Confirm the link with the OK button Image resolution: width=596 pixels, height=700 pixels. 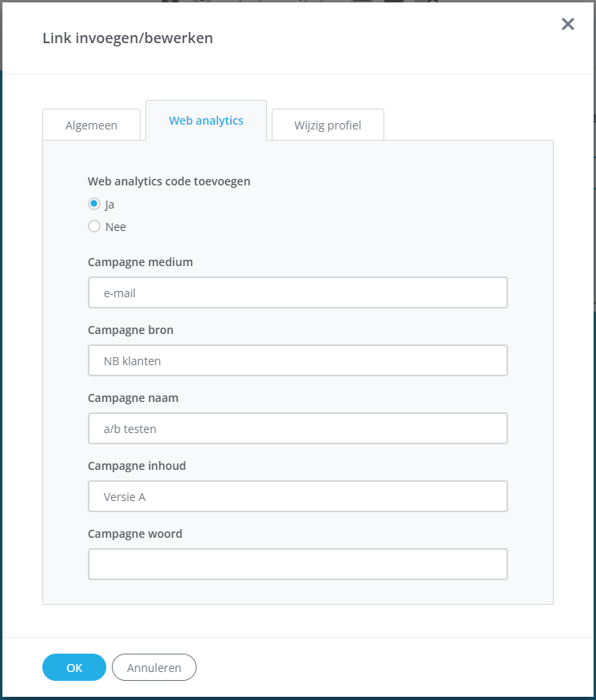pyautogui.click(x=74, y=667)
